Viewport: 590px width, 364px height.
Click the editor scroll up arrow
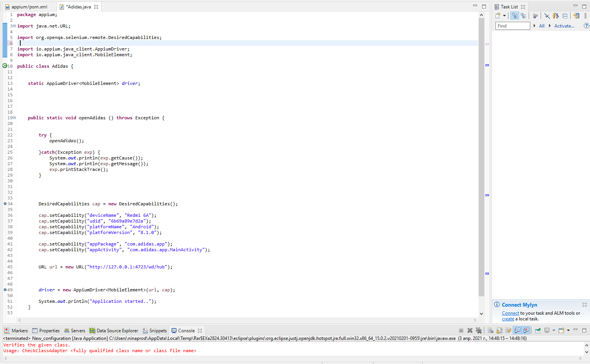(x=481, y=15)
